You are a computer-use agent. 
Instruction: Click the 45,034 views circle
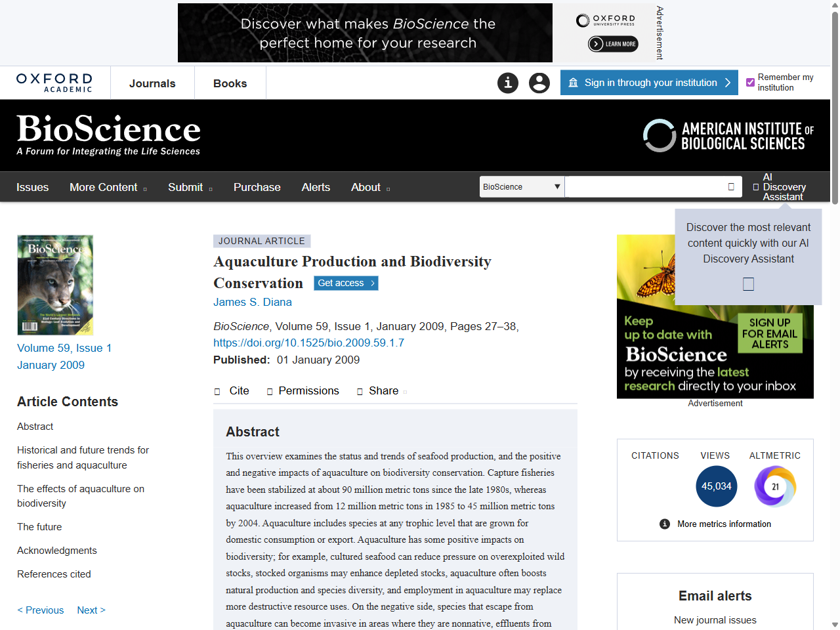click(716, 486)
